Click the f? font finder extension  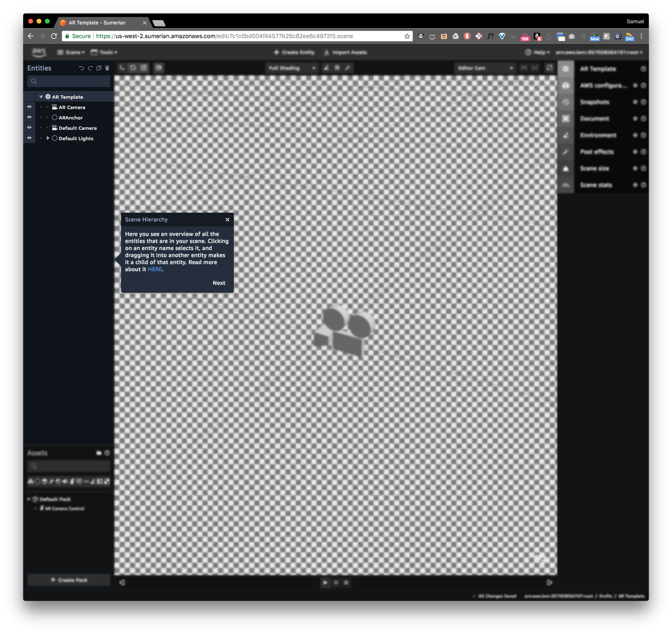tap(490, 36)
